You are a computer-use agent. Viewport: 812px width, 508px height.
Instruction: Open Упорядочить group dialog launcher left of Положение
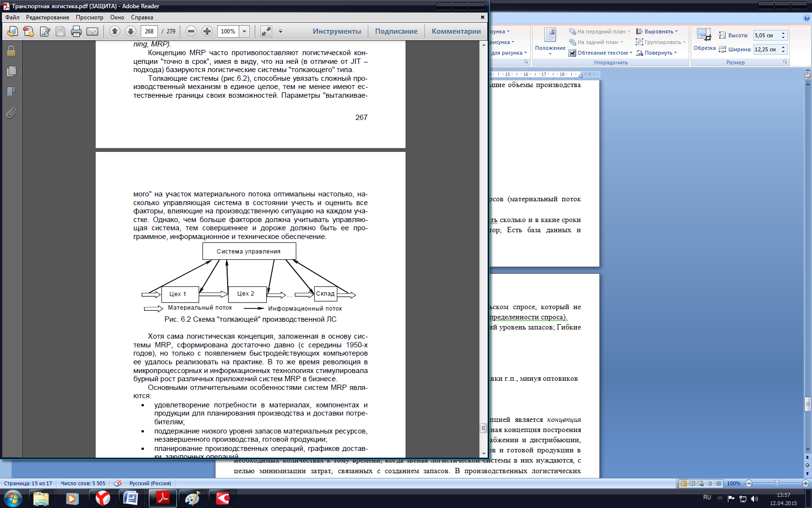tap(526, 62)
